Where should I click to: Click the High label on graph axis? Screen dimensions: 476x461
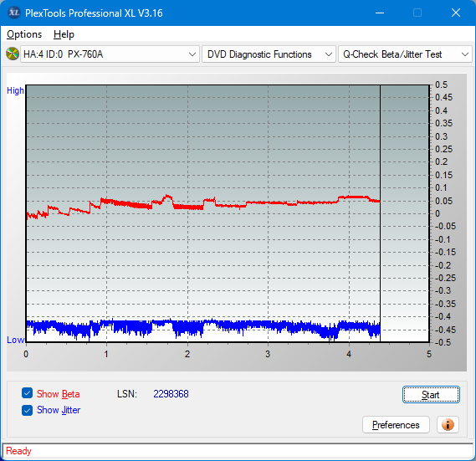[x=15, y=90]
